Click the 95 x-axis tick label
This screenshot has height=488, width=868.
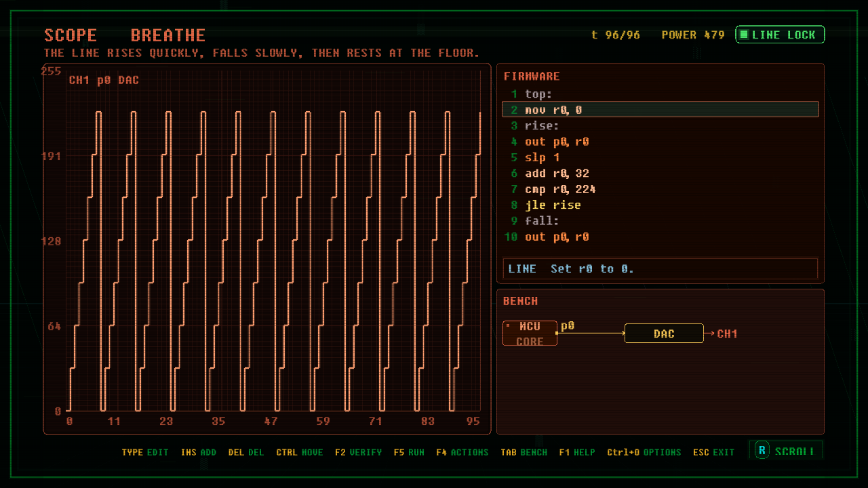(x=473, y=422)
